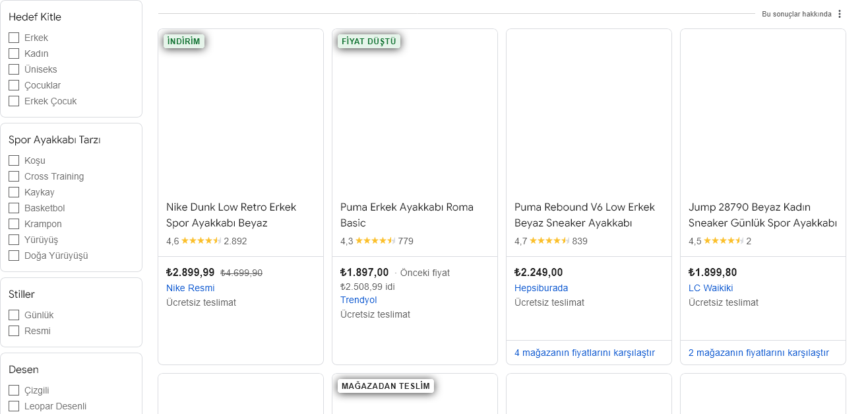Check the Çizgili pattern filter
868x414 pixels.
click(14, 390)
